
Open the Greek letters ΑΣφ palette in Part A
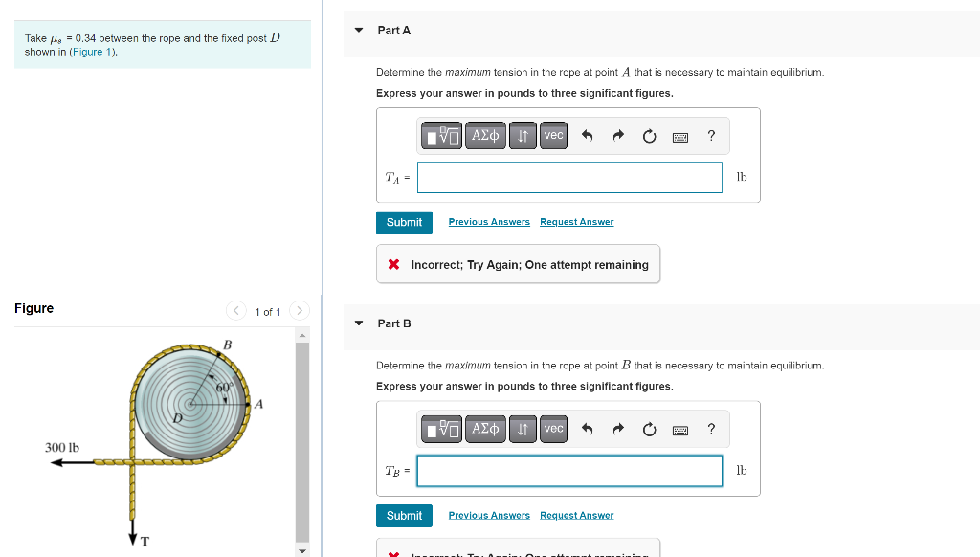point(485,135)
